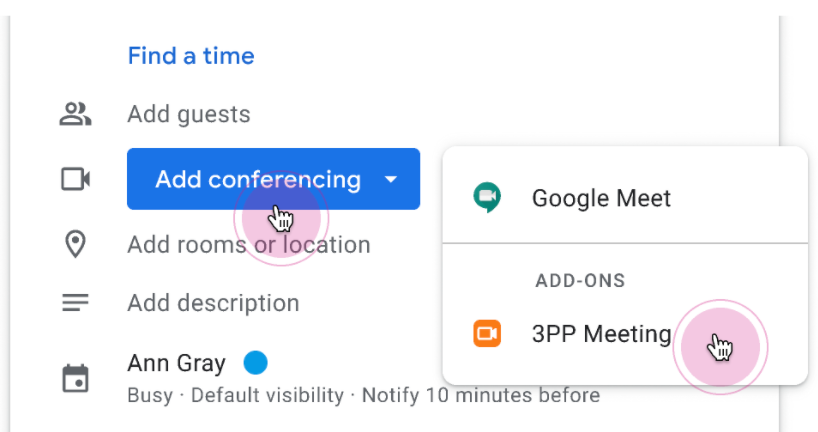Image resolution: width=818 pixels, height=432 pixels.
Task: Click the location pin icon
Action: click(75, 244)
